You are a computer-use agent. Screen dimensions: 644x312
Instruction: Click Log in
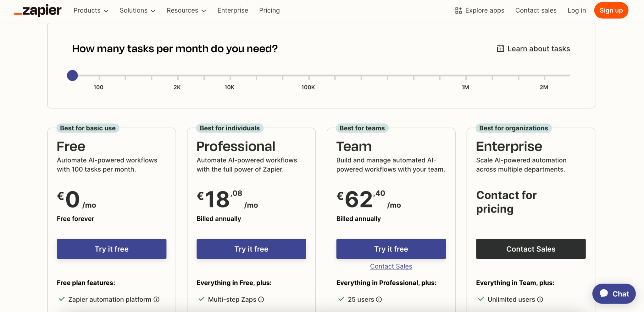(577, 10)
